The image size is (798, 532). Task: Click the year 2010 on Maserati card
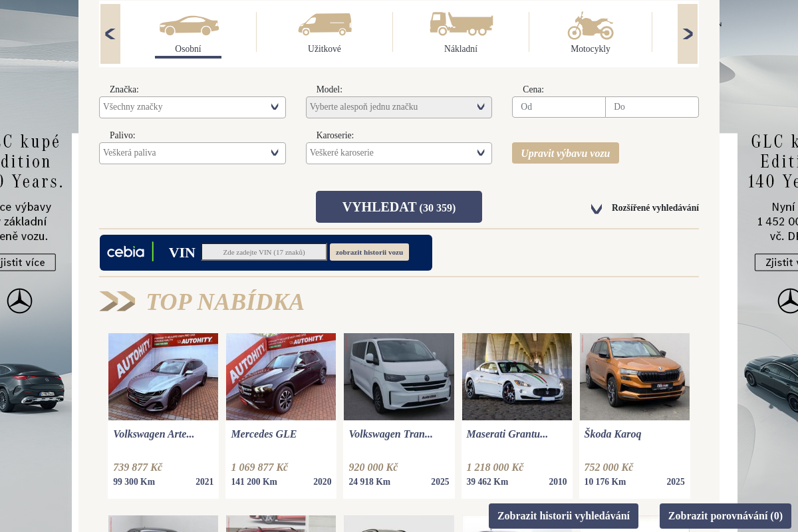pos(558,482)
